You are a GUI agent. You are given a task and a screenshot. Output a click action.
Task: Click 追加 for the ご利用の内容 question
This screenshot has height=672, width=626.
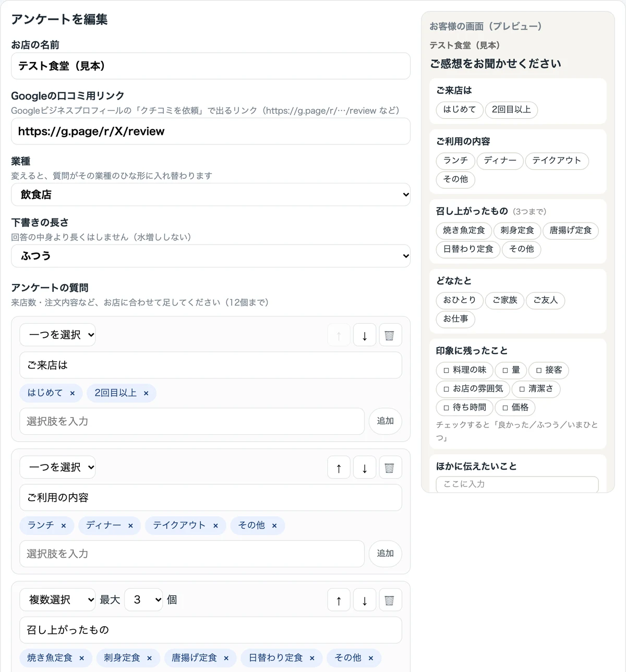[x=386, y=554]
